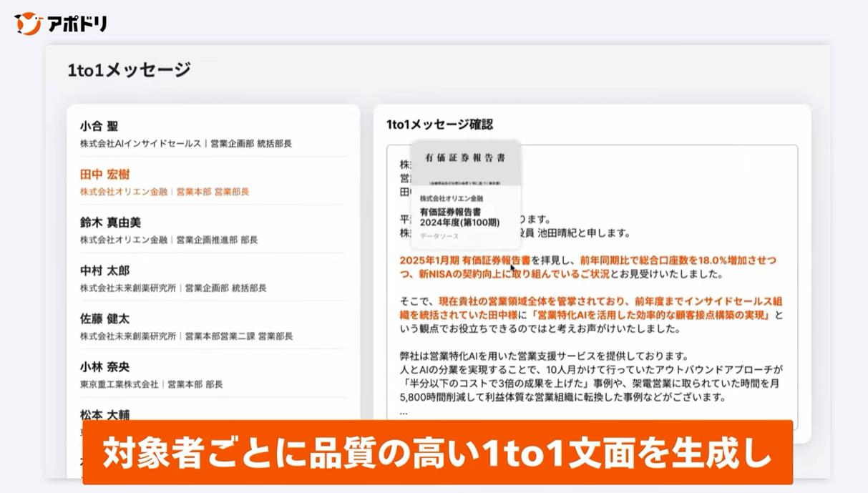
Task: Open the 有価証券報告書 highlighted link in message
Action: click(497, 260)
